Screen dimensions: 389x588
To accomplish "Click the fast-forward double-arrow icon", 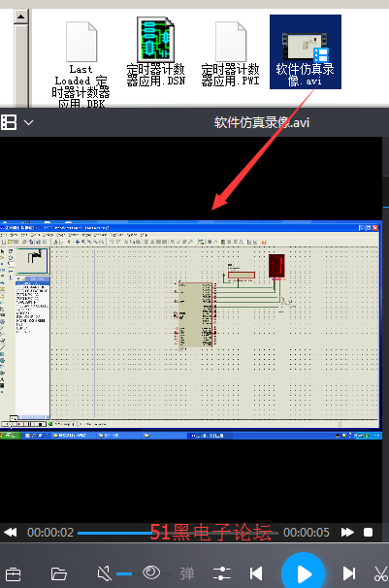I will (347, 532).
